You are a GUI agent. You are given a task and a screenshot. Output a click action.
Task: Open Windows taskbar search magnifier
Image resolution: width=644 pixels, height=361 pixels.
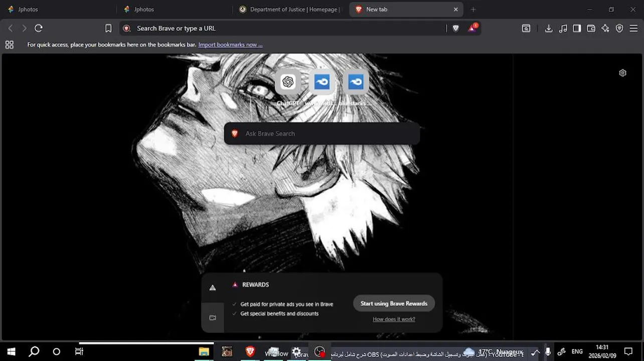click(34, 351)
